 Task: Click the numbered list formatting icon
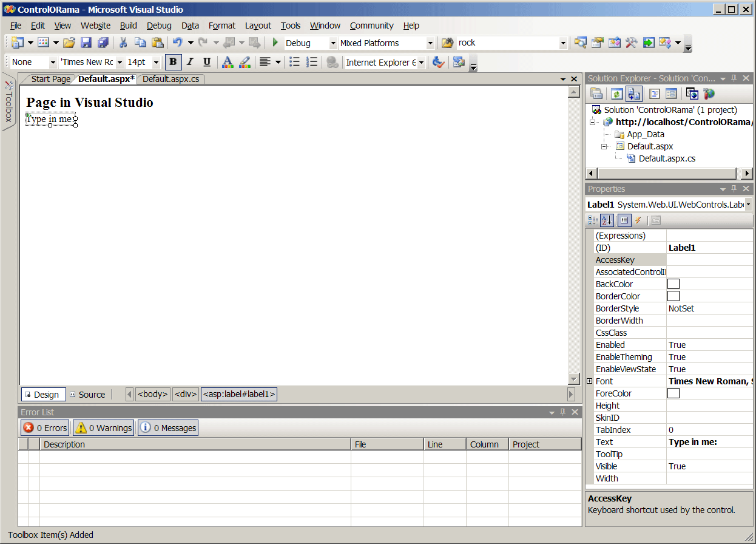(x=312, y=62)
